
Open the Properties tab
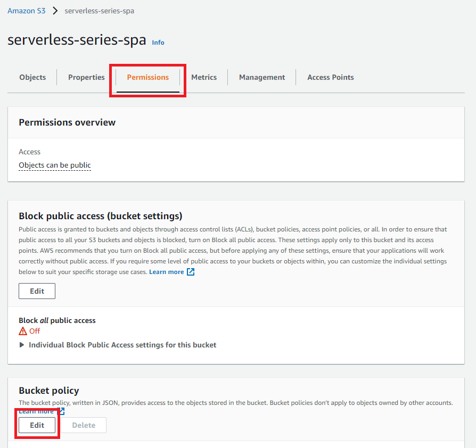click(x=86, y=77)
